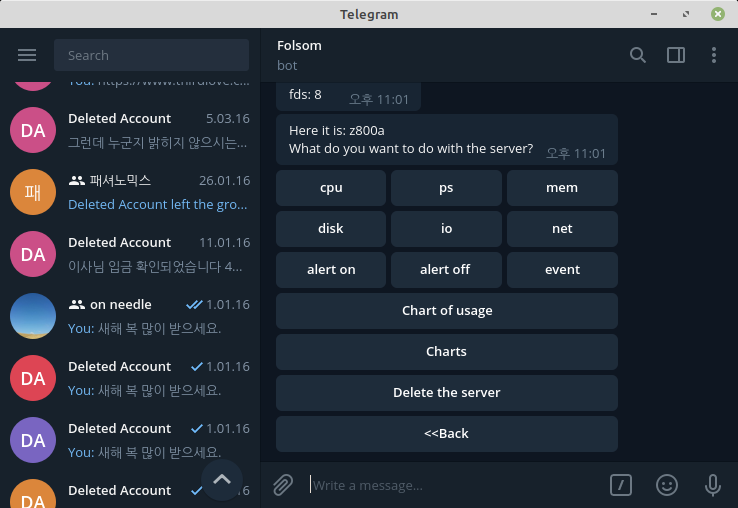
Task: Focus the chat list Search field
Action: (151, 55)
